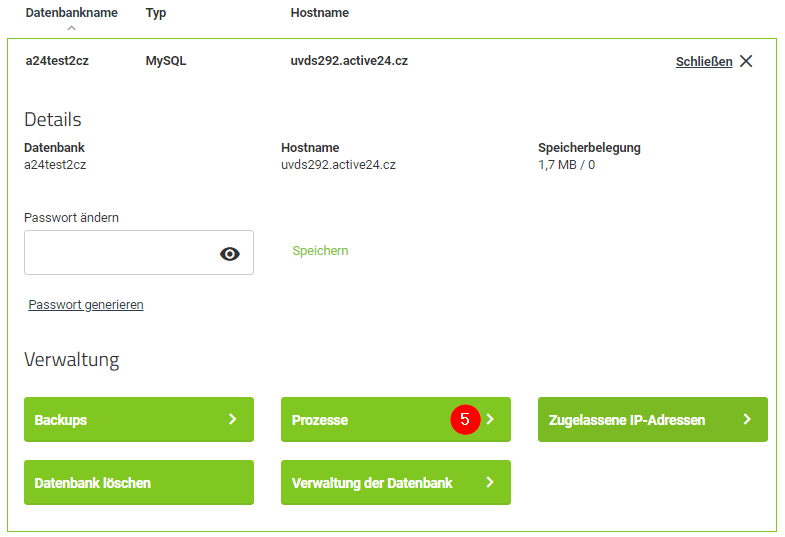Viewport: 785px width, 537px height.
Task: Sort by the Hostname column header
Action: click(319, 13)
